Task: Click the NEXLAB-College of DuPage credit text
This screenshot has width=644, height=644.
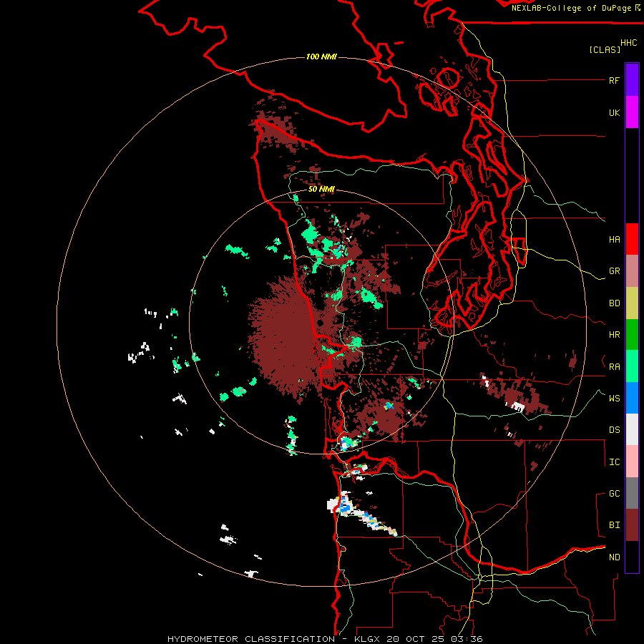Action: (571, 8)
